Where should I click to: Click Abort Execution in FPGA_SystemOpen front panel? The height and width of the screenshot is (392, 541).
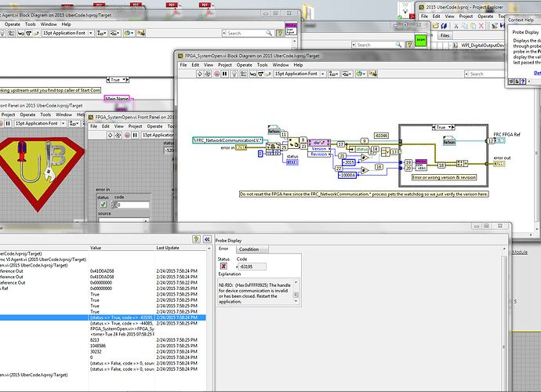click(127, 136)
